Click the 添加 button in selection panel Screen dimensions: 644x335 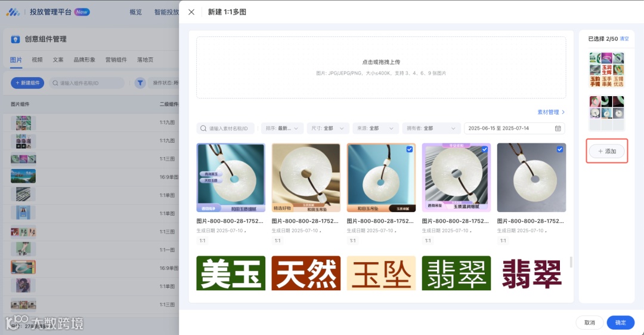click(607, 151)
